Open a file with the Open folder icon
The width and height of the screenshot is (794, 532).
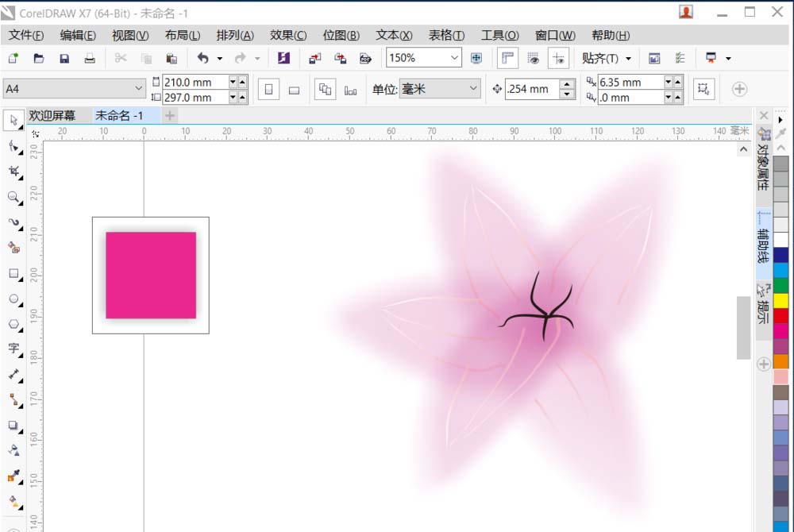click(x=38, y=58)
